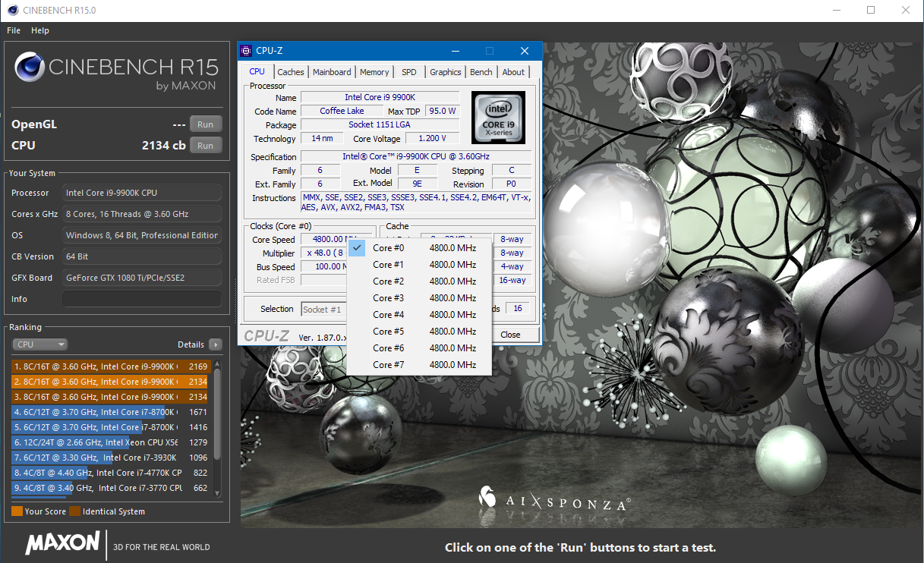924x563 pixels.
Task: Run the CPU benchmark
Action: (x=206, y=145)
